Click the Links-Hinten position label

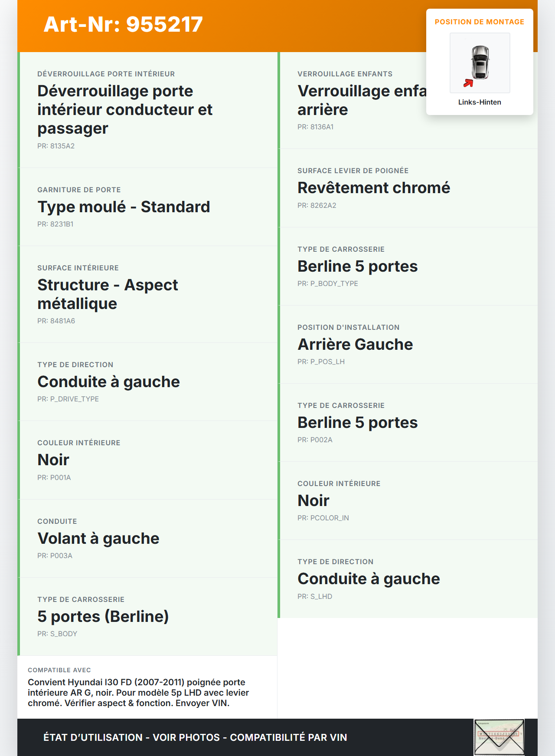tap(480, 102)
